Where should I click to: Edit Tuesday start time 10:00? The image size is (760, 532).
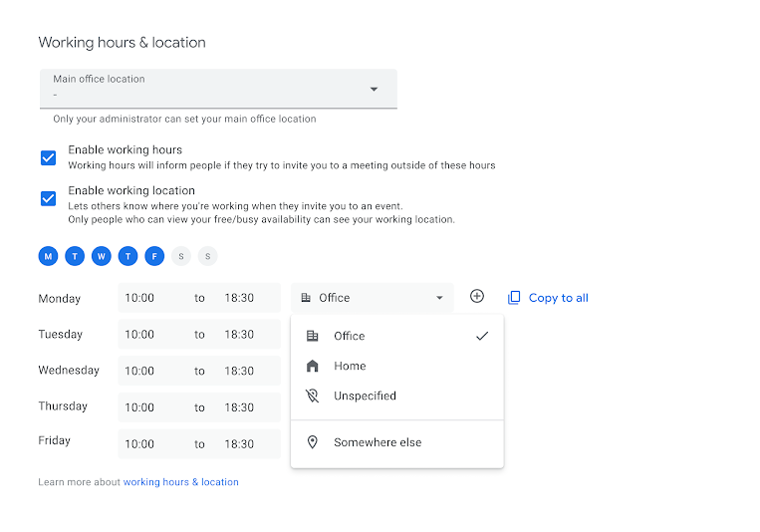pyautogui.click(x=139, y=335)
